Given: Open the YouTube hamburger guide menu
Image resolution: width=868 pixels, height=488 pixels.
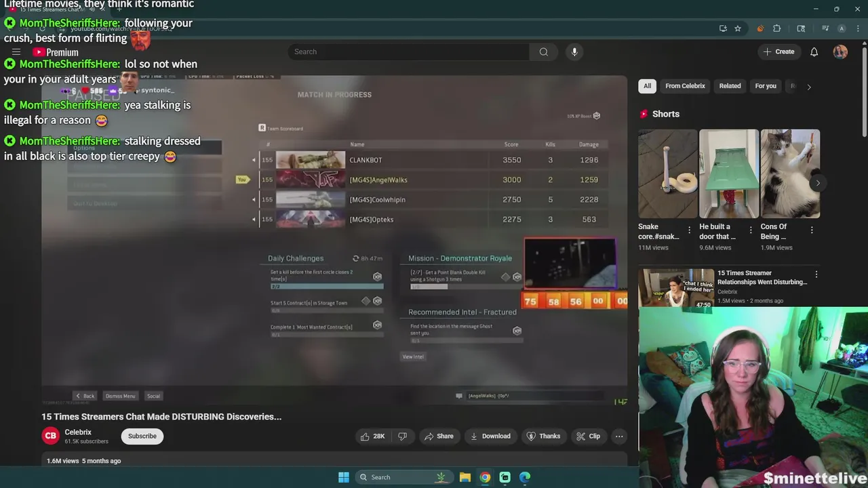Looking at the screenshot, I should pos(16,52).
